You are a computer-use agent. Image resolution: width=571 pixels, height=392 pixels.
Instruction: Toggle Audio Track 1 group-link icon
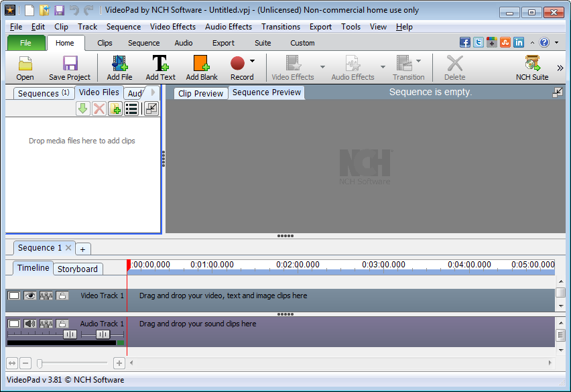(x=46, y=324)
